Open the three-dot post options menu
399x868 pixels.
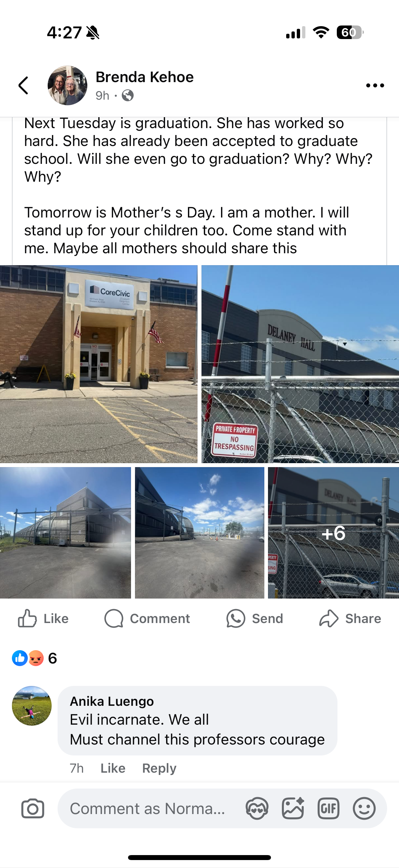coord(375,86)
